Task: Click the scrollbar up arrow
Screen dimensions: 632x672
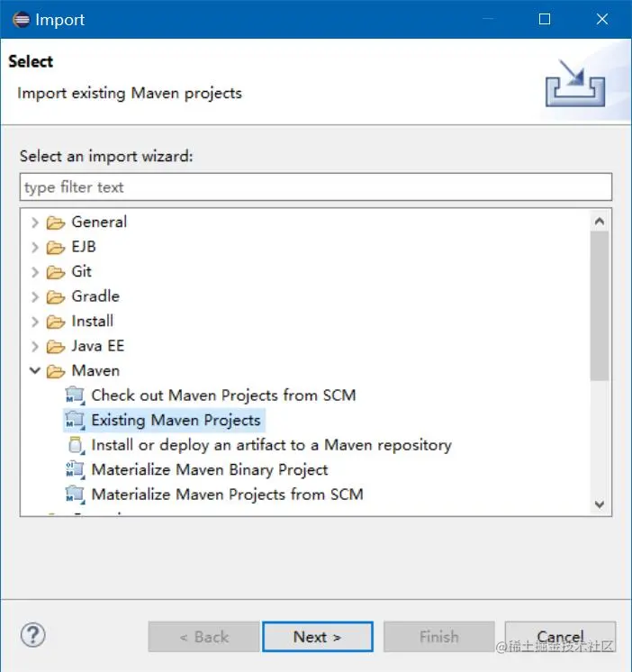Action: (600, 221)
